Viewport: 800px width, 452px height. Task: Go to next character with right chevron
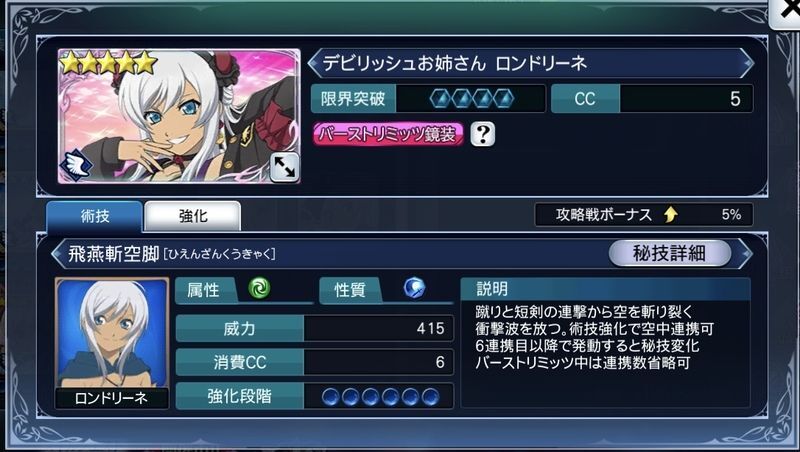click(x=746, y=63)
